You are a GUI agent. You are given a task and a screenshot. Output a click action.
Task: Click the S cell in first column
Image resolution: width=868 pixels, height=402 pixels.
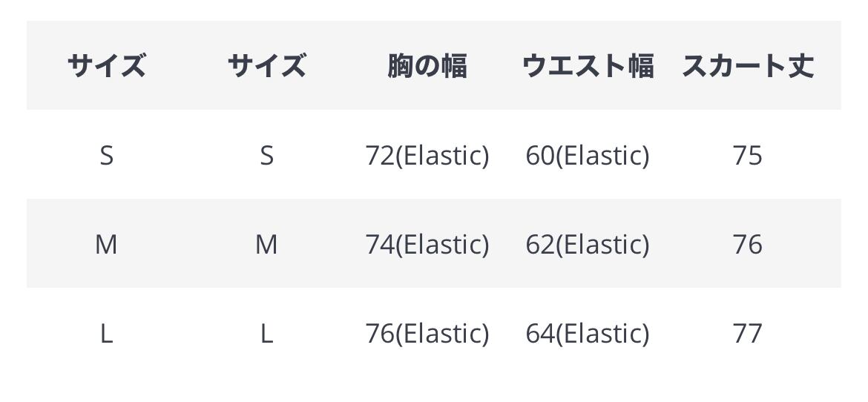(106, 156)
